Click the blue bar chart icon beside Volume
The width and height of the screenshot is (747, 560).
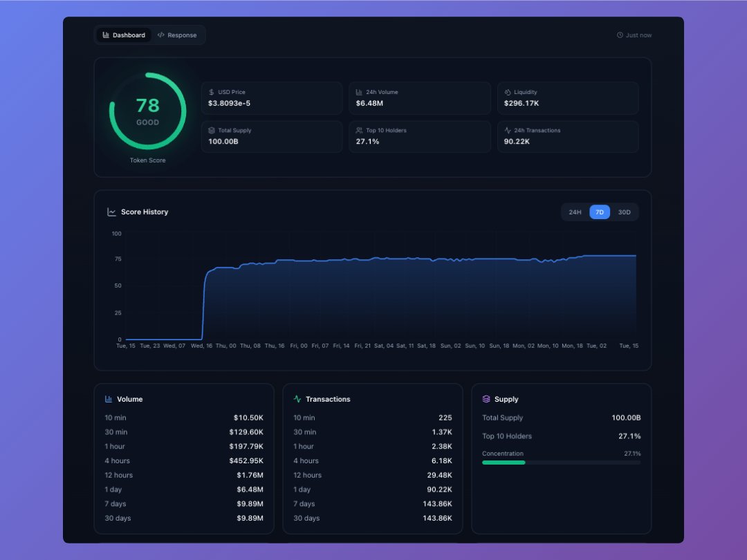pyautogui.click(x=108, y=399)
